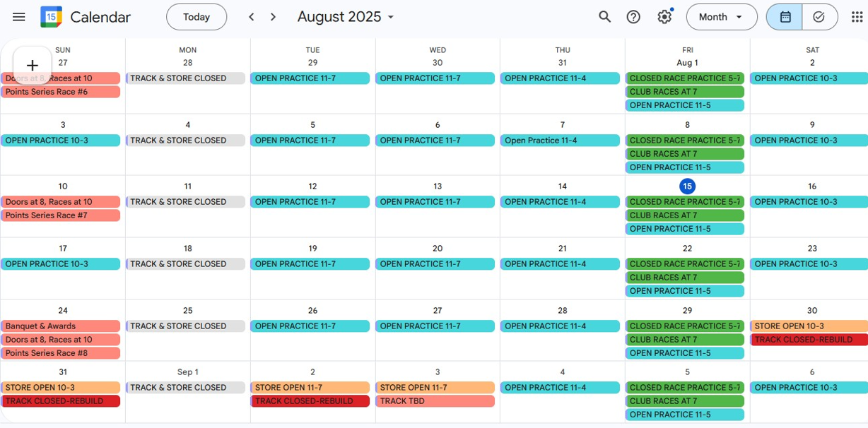Image resolution: width=868 pixels, height=428 pixels.
Task: Go to previous month arrow
Action: (251, 17)
